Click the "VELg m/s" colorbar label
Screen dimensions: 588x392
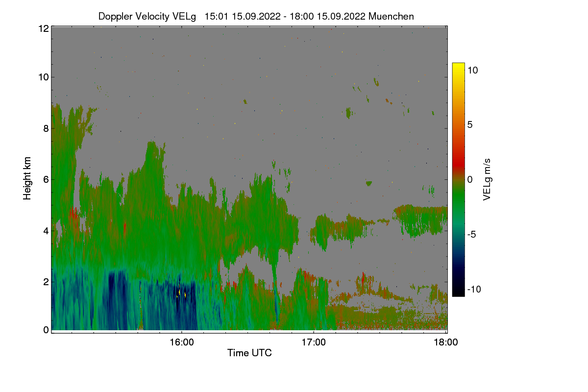(487, 179)
